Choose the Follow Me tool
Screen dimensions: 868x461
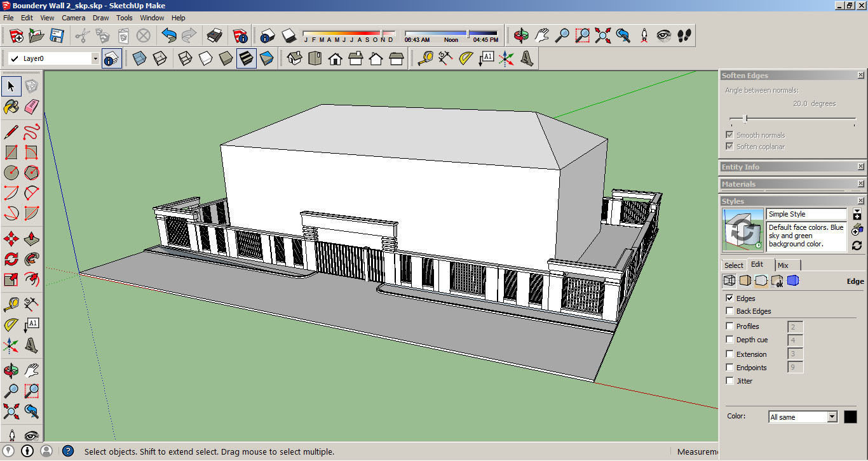pyautogui.click(x=31, y=259)
